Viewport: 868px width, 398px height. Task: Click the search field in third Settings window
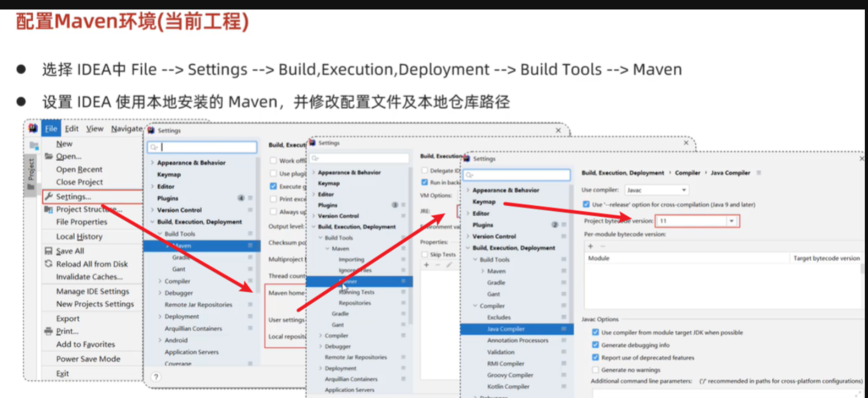click(516, 175)
